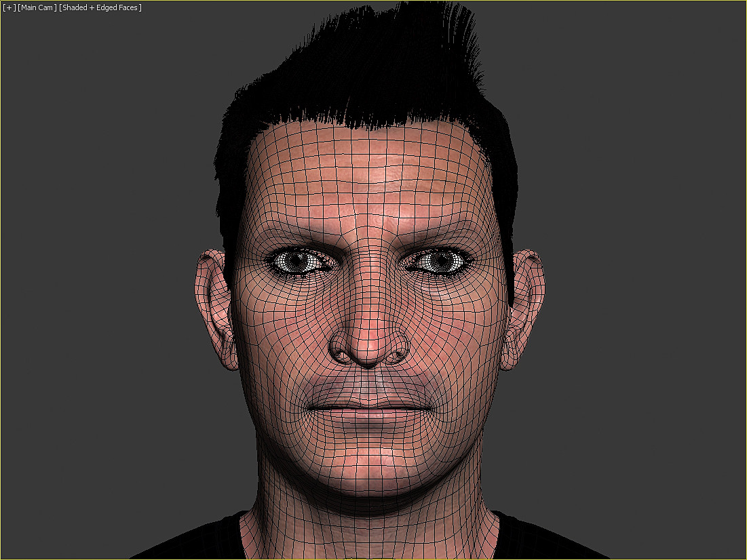Open the Shaded + Edged Faces shading menu
Viewport: 747px width, 560px height.
coord(101,7)
